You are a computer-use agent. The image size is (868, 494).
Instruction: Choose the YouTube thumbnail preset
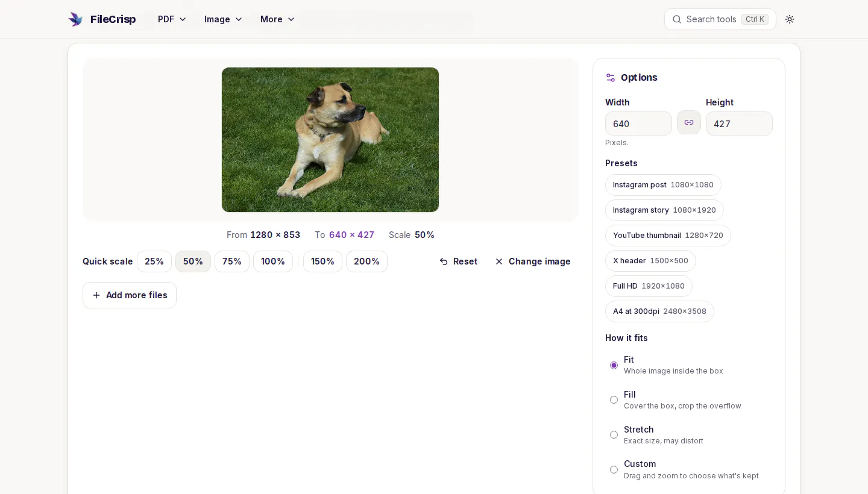click(668, 236)
